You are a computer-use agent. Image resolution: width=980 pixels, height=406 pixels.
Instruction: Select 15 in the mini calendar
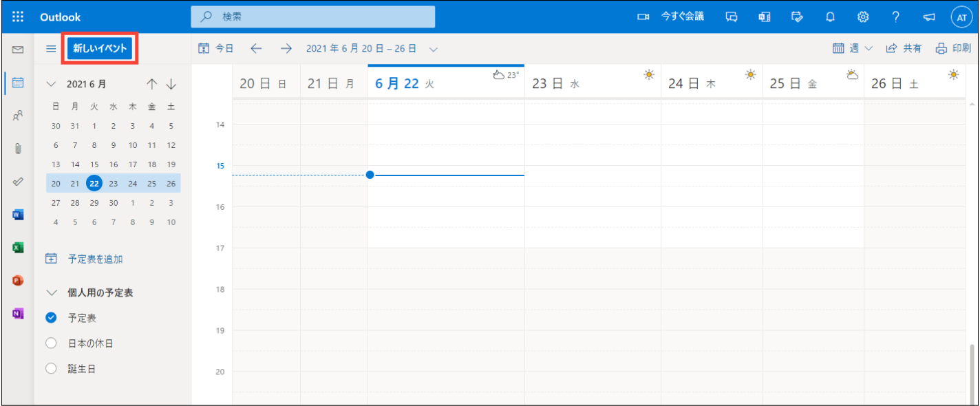click(x=94, y=164)
